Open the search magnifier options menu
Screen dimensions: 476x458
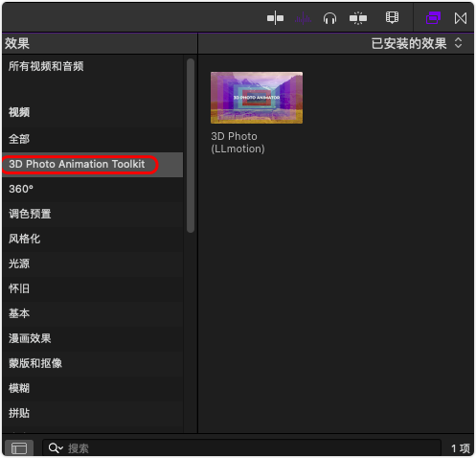tap(56, 448)
